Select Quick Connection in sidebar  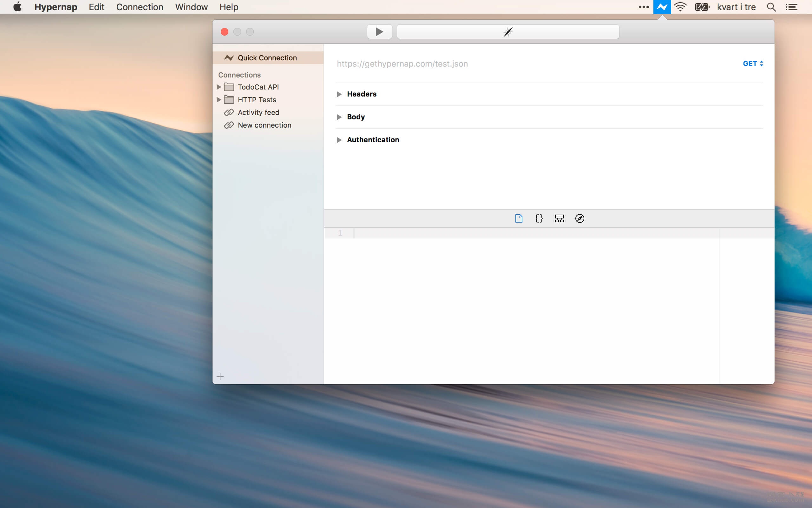point(268,58)
